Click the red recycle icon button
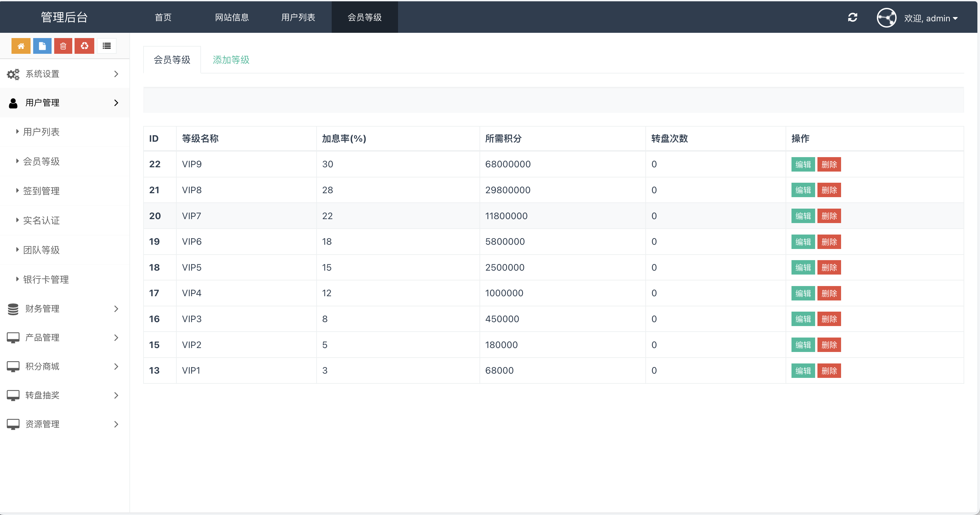The width and height of the screenshot is (980, 515). (84, 46)
